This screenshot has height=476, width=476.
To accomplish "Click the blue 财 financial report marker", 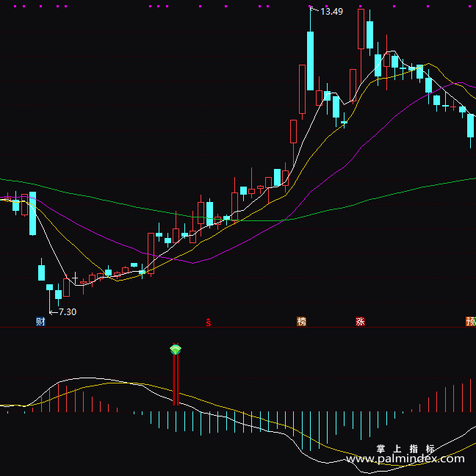I will [x=40, y=321].
